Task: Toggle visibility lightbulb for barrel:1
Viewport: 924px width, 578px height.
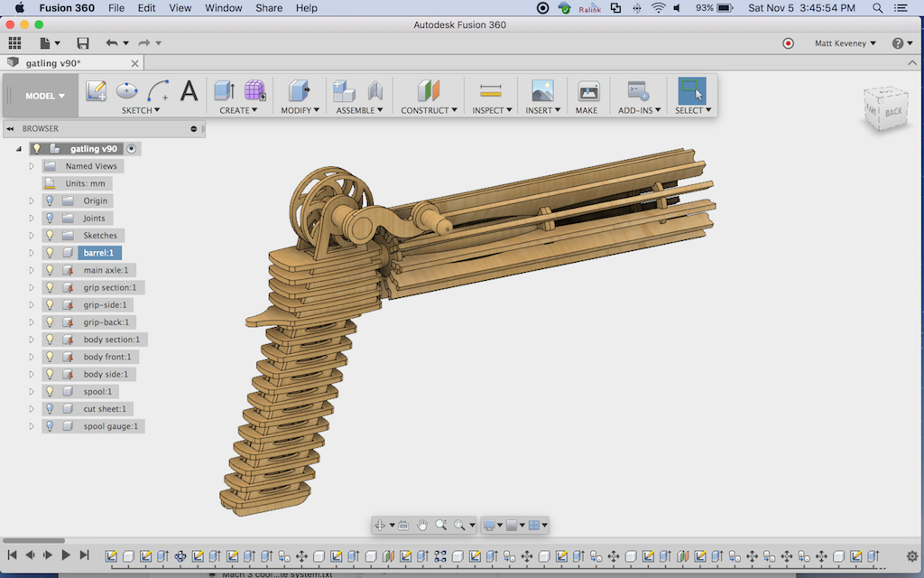Action: [x=50, y=253]
